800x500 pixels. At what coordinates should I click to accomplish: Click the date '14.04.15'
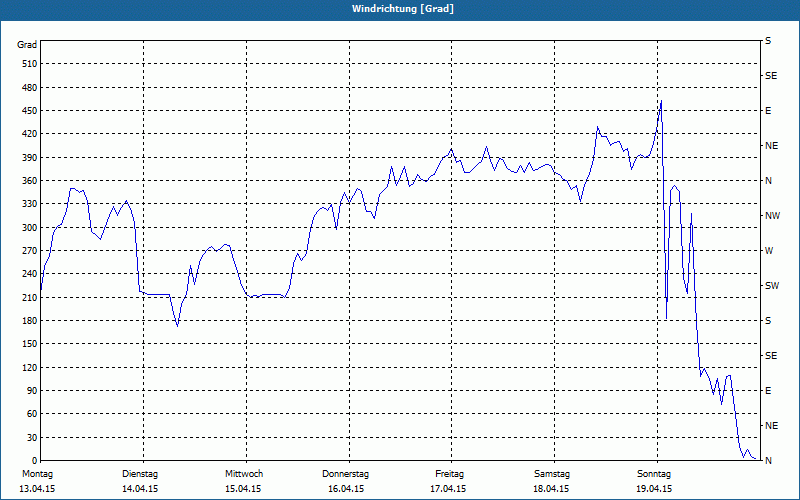tap(140, 489)
